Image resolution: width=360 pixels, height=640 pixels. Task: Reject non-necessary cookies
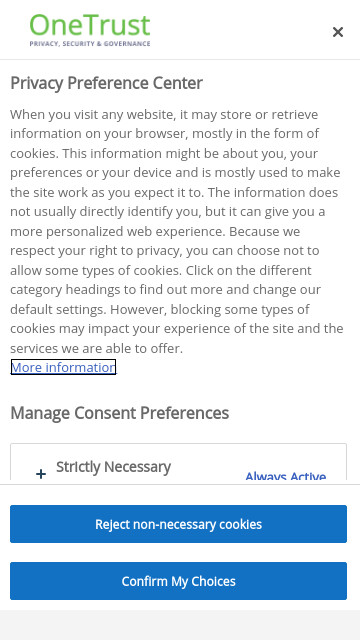pos(178,524)
